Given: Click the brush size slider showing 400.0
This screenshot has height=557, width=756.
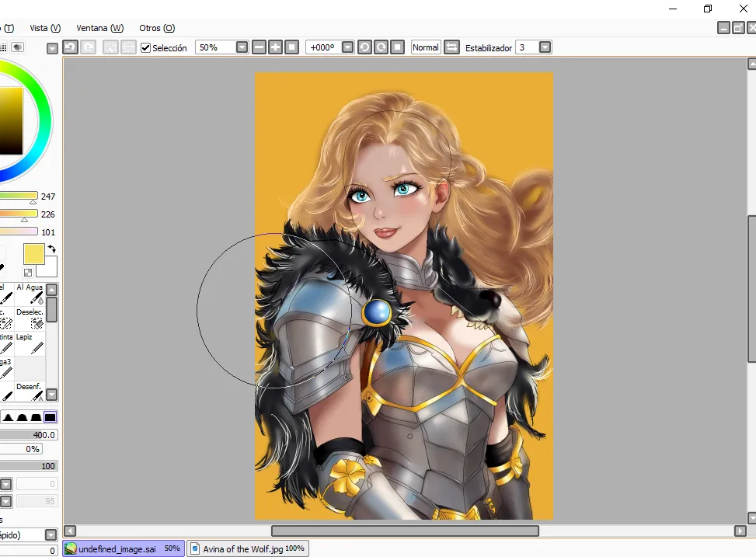Looking at the screenshot, I should tap(29, 435).
